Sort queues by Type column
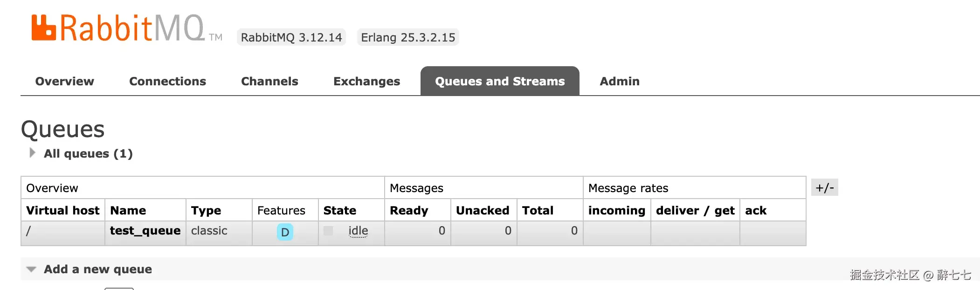The image size is (980, 290). (206, 210)
